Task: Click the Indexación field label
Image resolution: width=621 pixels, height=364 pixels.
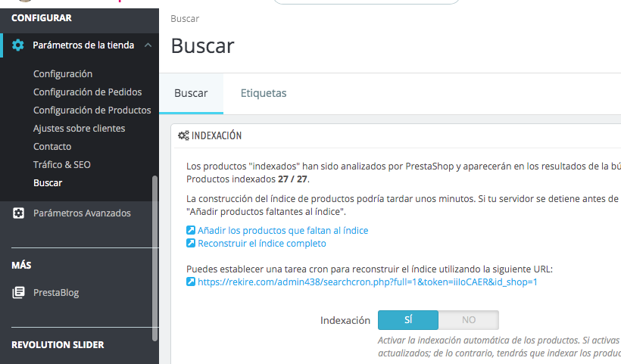Action: point(345,320)
